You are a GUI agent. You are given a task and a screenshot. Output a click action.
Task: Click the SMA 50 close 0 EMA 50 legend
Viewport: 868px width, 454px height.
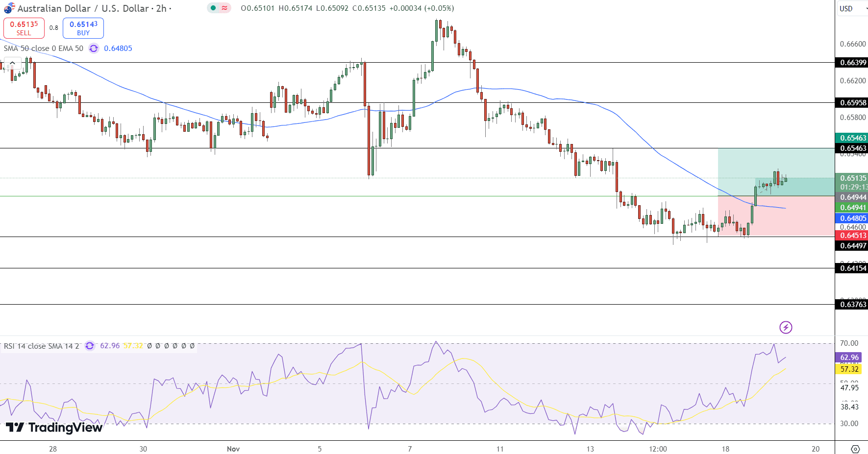tap(44, 48)
